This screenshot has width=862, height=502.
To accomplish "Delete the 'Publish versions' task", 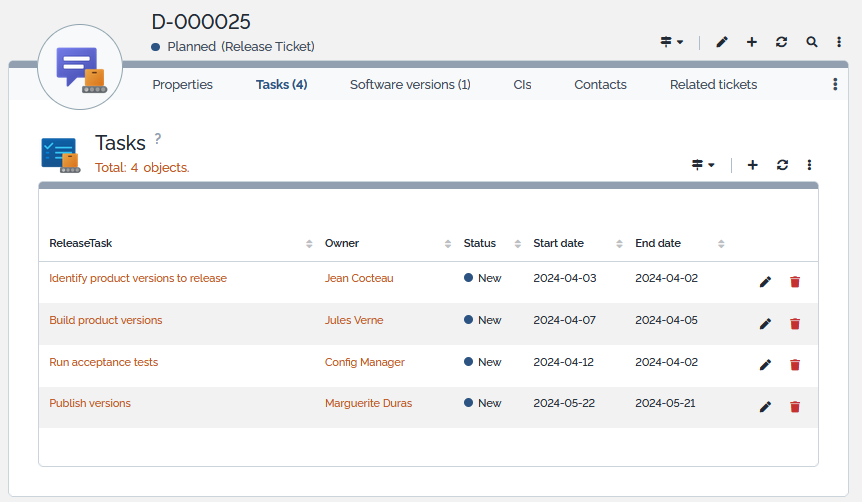I will point(795,407).
